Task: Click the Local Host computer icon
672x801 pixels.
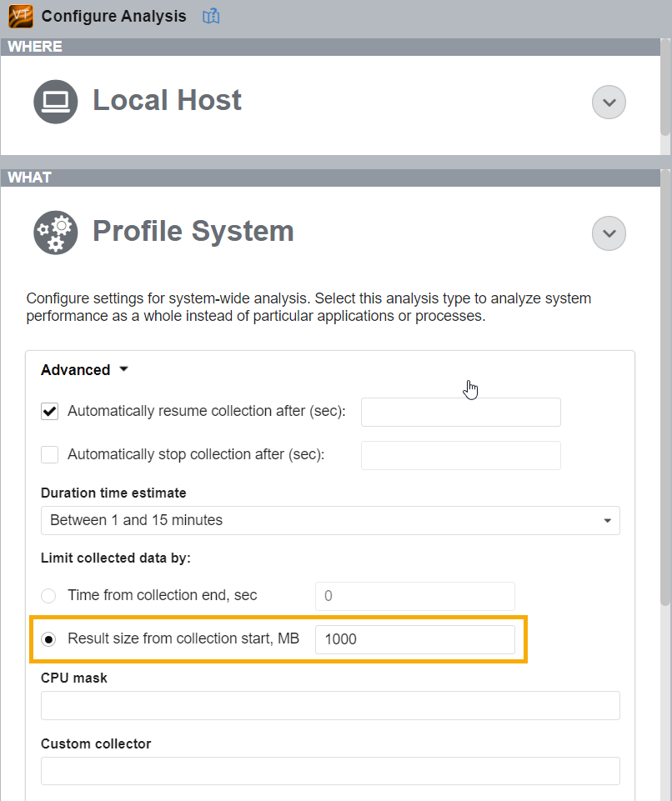Action: tap(55, 102)
